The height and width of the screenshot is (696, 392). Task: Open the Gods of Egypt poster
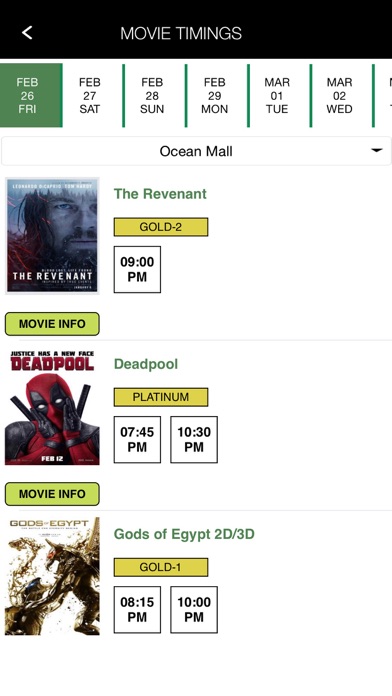pos(52,576)
